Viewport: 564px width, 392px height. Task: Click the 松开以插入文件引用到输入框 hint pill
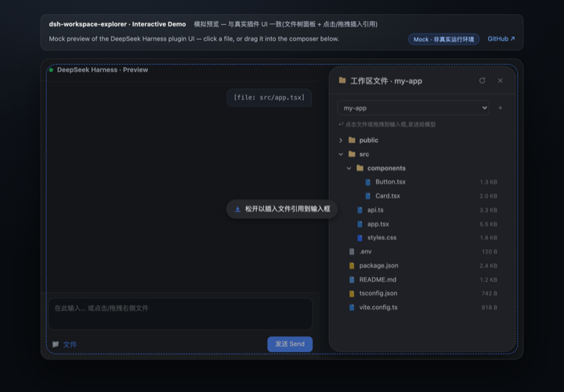(282, 209)
